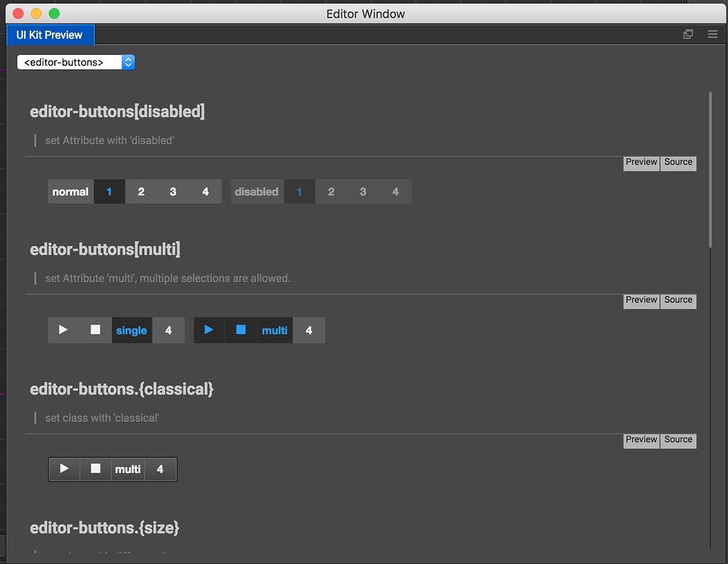Click Preview in the disabled section

coord(641,162)
